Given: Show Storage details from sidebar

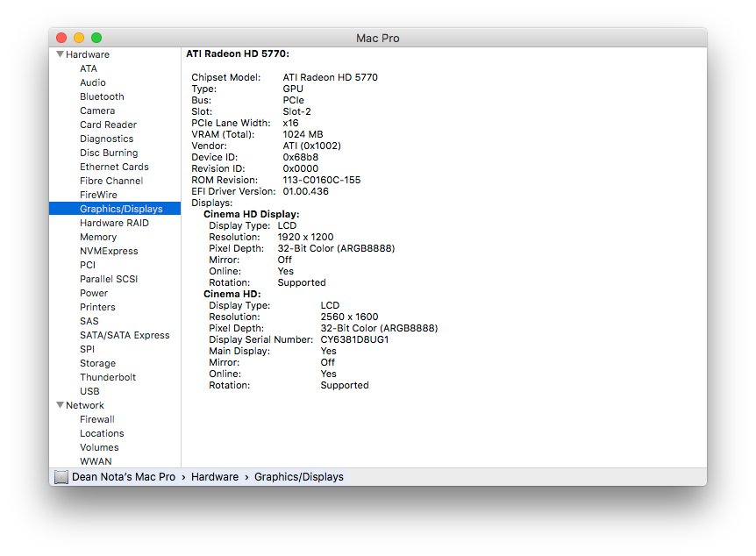Looking at the screenshot, I should tap(97, 363).
